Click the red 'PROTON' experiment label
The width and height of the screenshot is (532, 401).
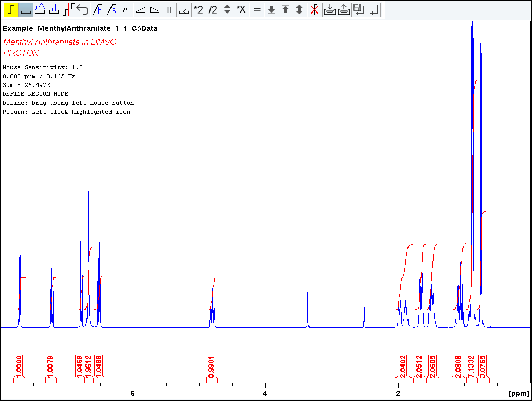21,53
